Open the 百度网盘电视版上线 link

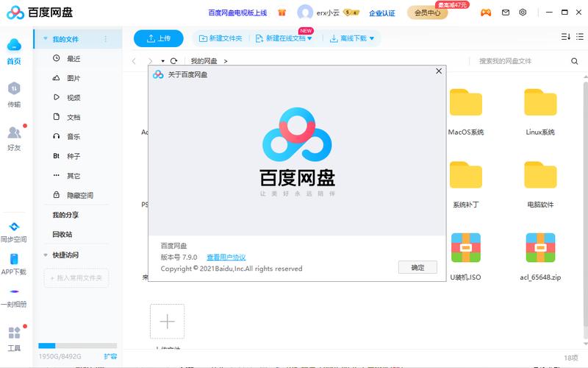coord(237,13)
